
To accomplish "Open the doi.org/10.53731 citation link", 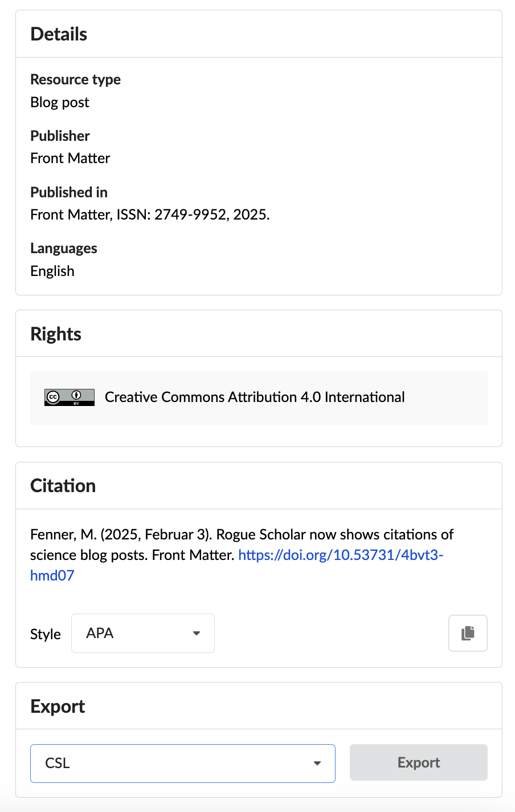I will [x=340, y=555].
